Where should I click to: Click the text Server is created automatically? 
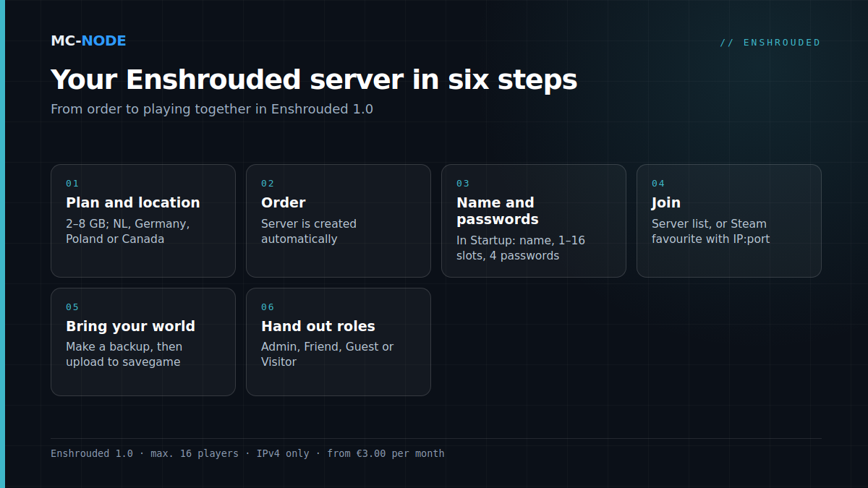coord(309,231)
